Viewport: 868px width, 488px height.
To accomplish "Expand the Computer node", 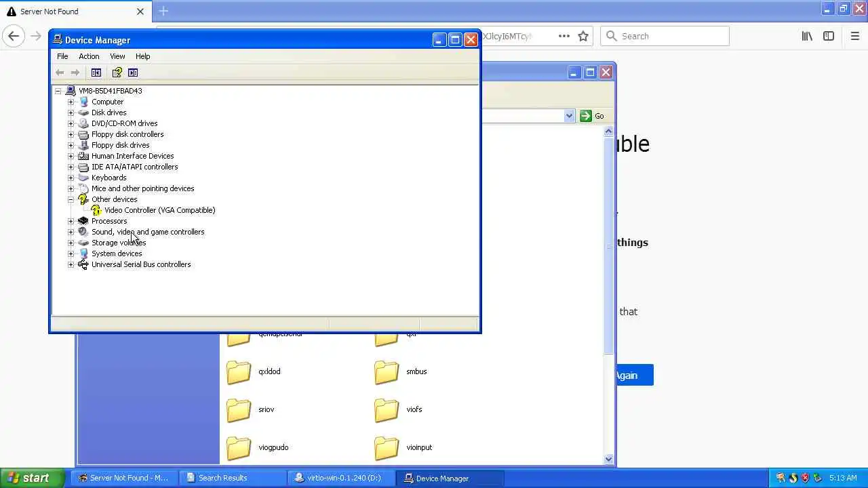I will click(71, 102).
